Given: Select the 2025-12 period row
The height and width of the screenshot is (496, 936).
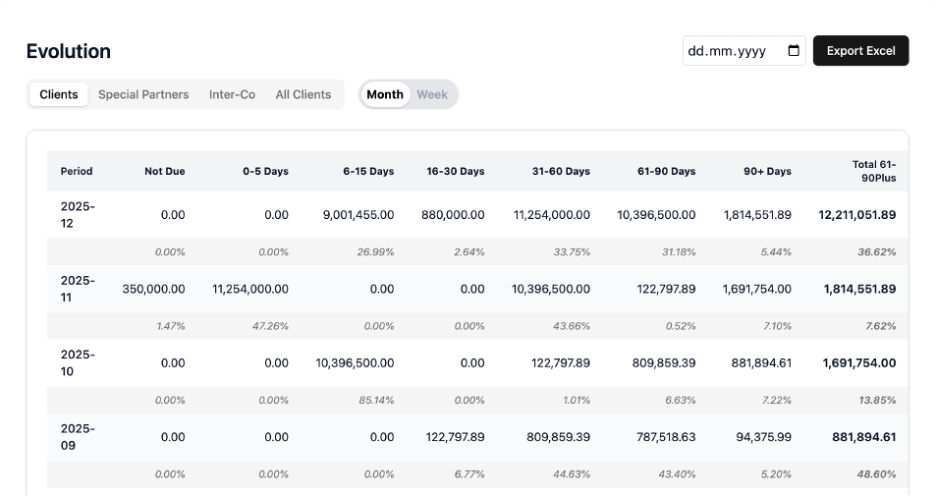Looking at the screenshot, I should click(77, 215).
